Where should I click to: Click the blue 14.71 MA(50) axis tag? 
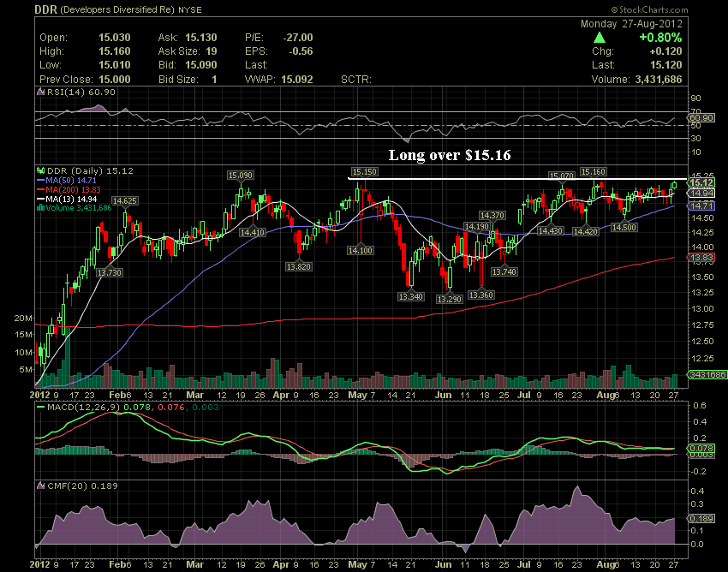701,206
